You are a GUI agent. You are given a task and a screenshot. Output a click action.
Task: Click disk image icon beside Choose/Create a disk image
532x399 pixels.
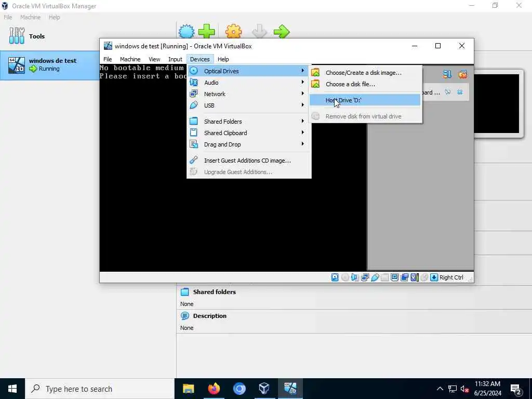(x=315, y=73)
